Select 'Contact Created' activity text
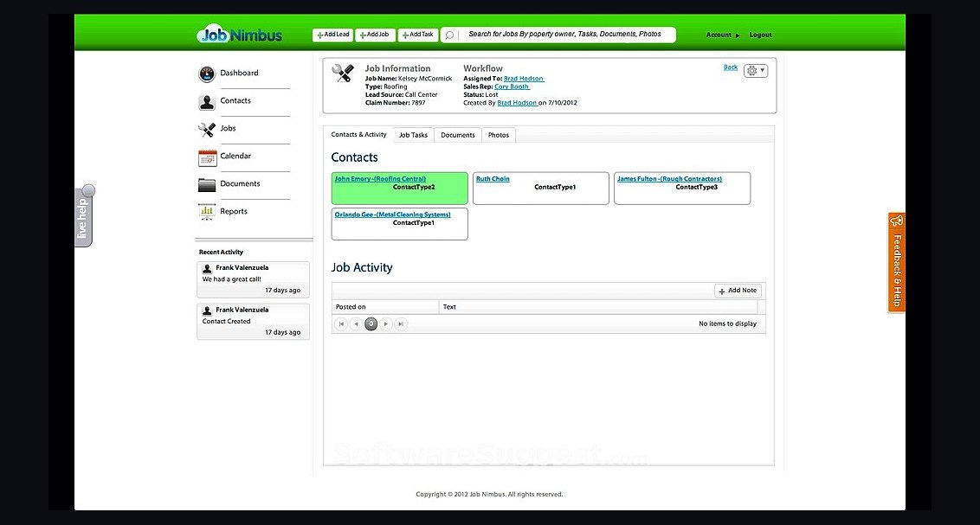The image size is (980, 525). point(226,322)
